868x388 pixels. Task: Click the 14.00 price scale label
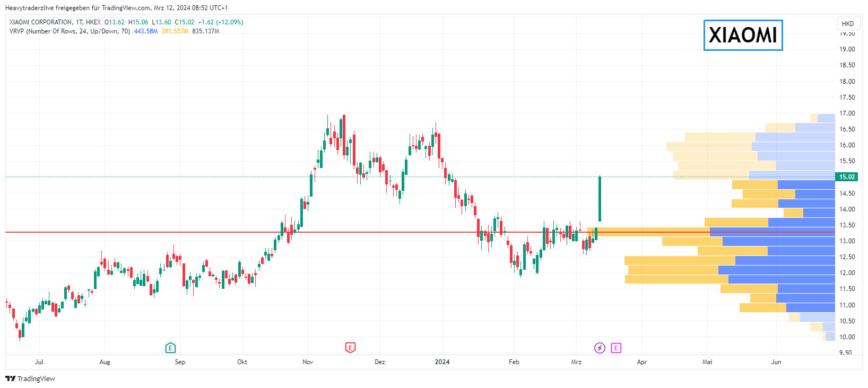pos(847,209)
